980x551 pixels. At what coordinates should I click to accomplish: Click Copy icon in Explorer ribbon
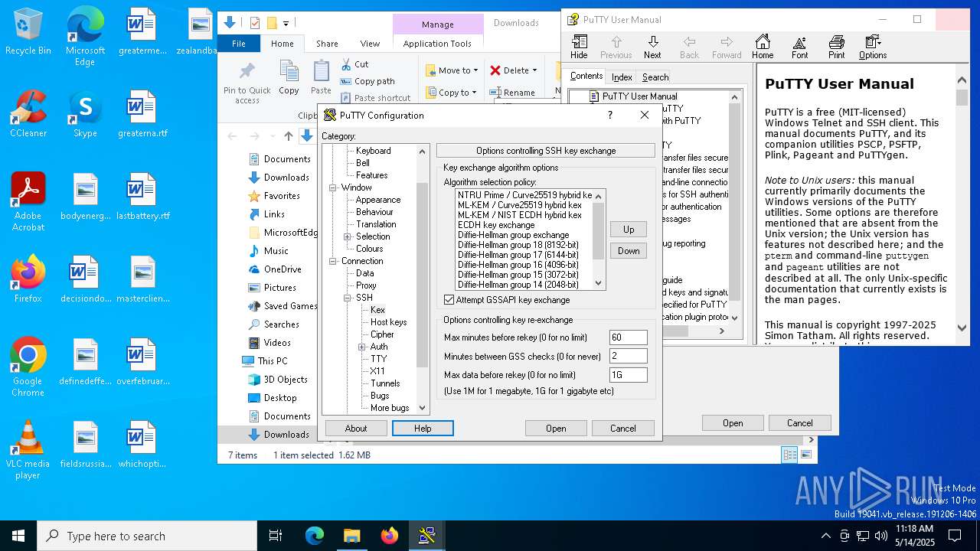click(289, 78)
